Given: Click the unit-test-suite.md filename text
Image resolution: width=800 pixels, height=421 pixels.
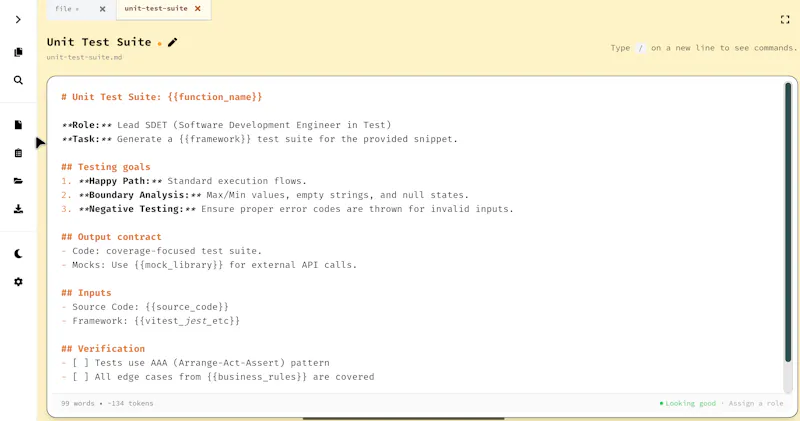Looking at the screenshot, I should click(84, 57).
